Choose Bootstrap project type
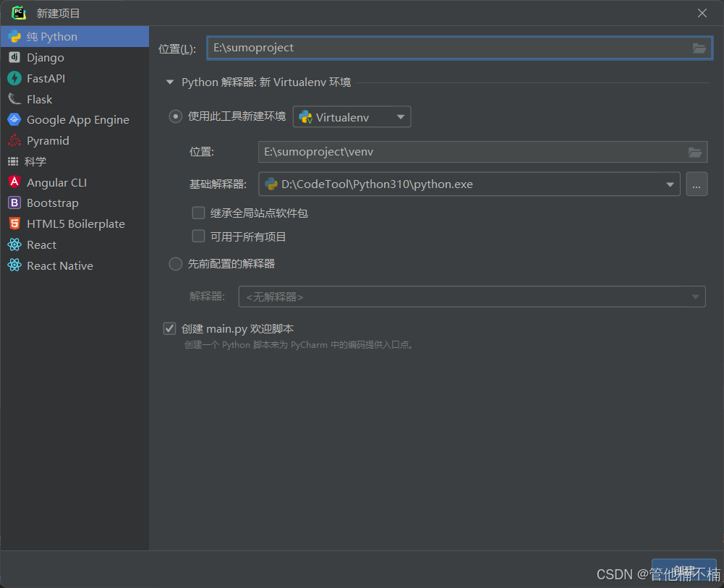 pos(74,203)
